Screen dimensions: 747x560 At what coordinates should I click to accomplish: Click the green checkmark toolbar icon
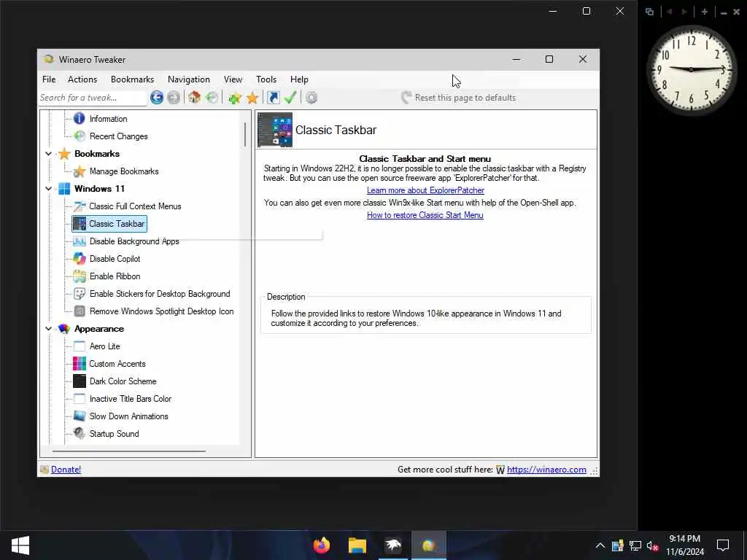pyautogui.click(x=290, y=98)
